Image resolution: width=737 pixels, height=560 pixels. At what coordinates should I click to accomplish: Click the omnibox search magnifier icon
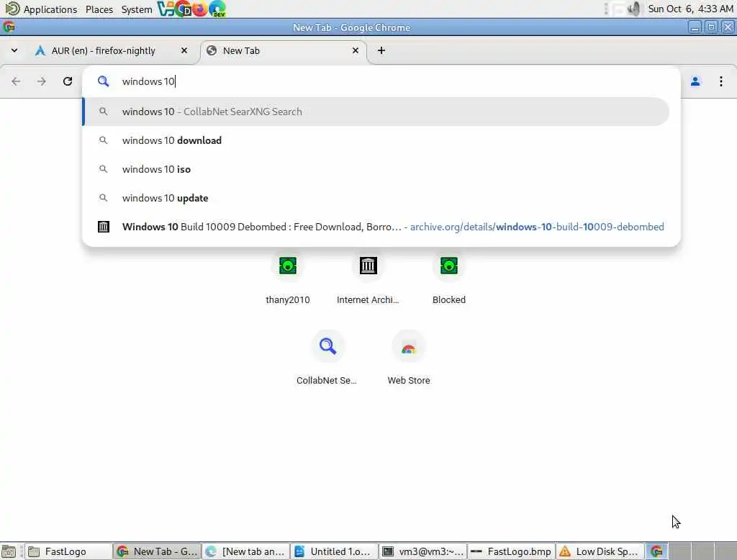[x=103, y=81]
